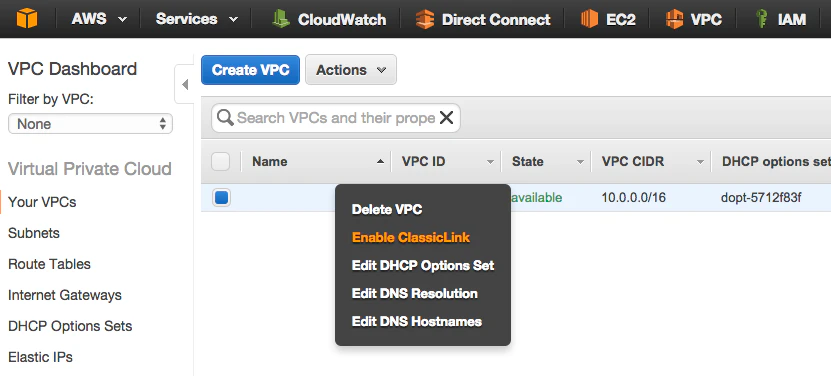This screenshot has height=376, width=831.
Task: Expand the AWS dropdown in the top bar
Action: (100, 20)
